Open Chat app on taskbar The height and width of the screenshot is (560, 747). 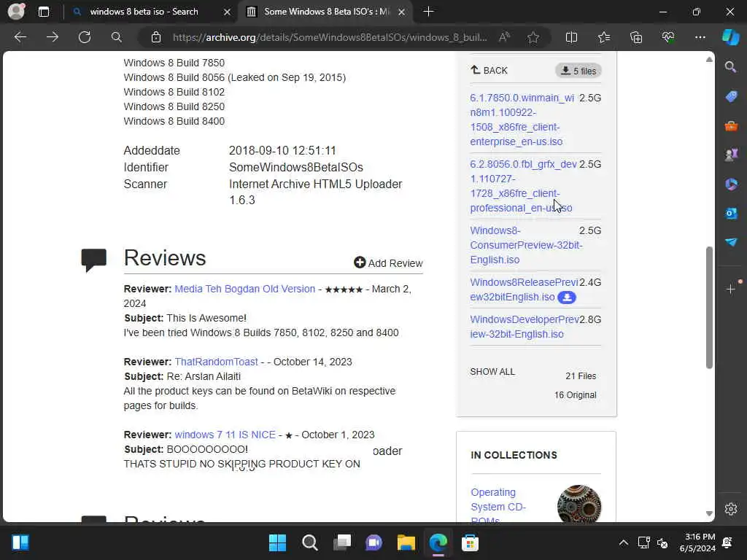tap(373, 542)
